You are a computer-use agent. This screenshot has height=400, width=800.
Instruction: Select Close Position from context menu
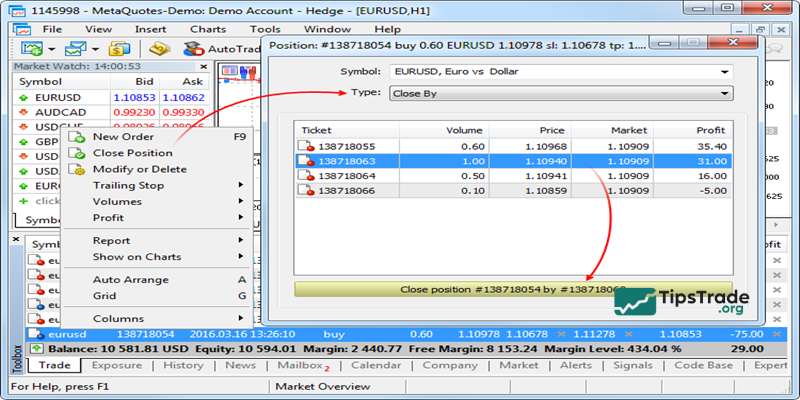pyautogui.click(x=132, y=153)
